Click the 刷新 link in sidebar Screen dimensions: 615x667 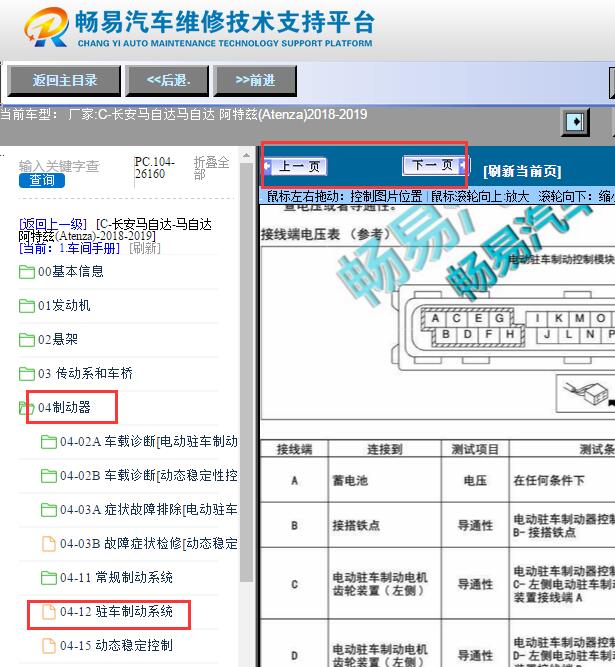click(145, 248)
